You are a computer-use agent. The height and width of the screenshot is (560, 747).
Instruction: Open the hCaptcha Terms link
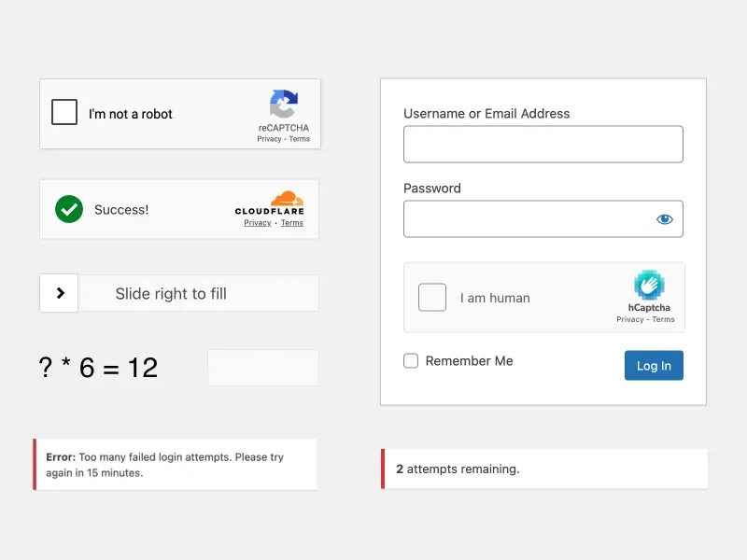663,319
